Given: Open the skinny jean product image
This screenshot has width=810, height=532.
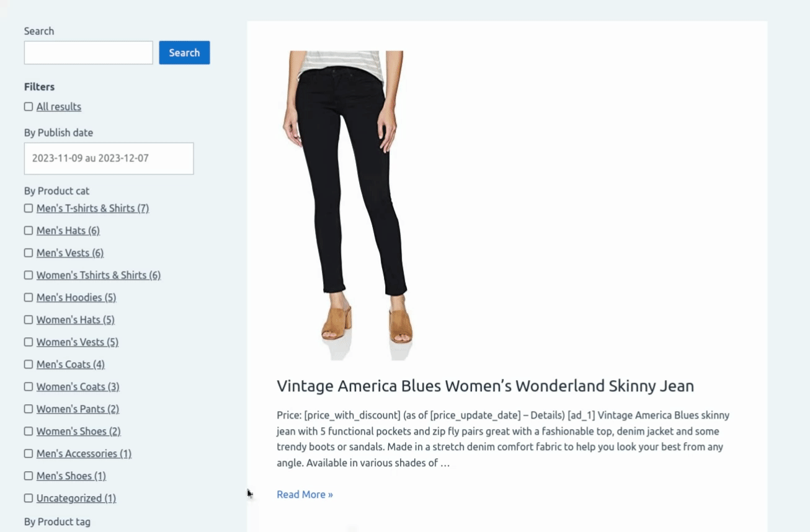Looking at the screenshot, I should pos(347,206).
